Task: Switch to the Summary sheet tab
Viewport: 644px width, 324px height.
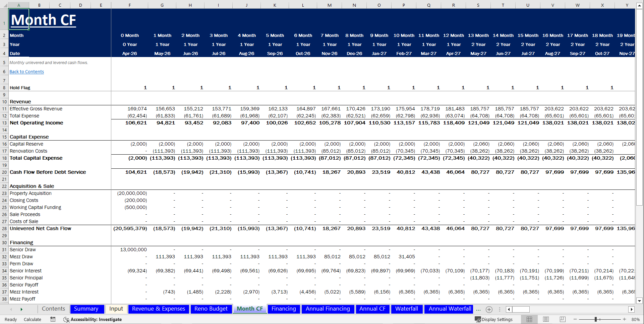Action: [x=87, y=309]
